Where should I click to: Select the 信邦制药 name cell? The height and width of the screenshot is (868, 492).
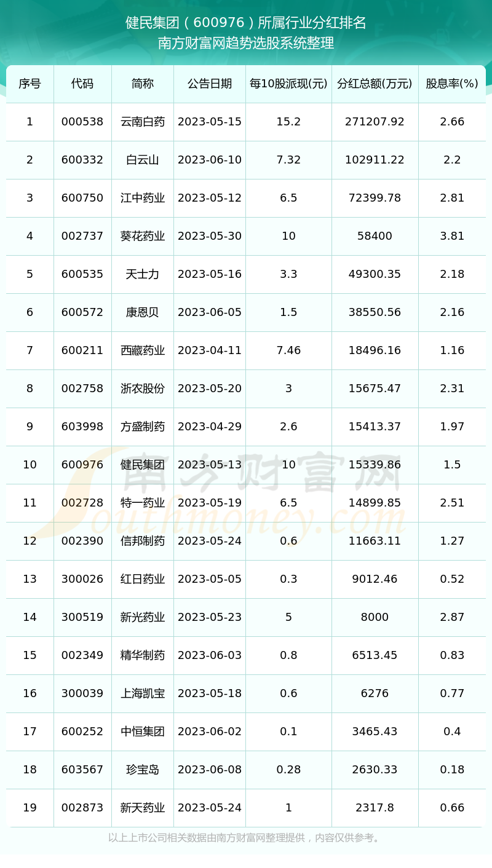143,541
